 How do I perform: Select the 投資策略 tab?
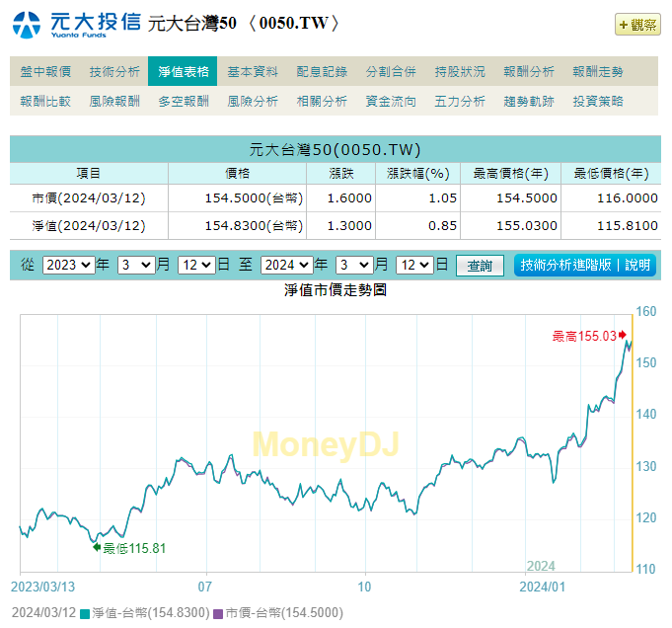(598, 101)
